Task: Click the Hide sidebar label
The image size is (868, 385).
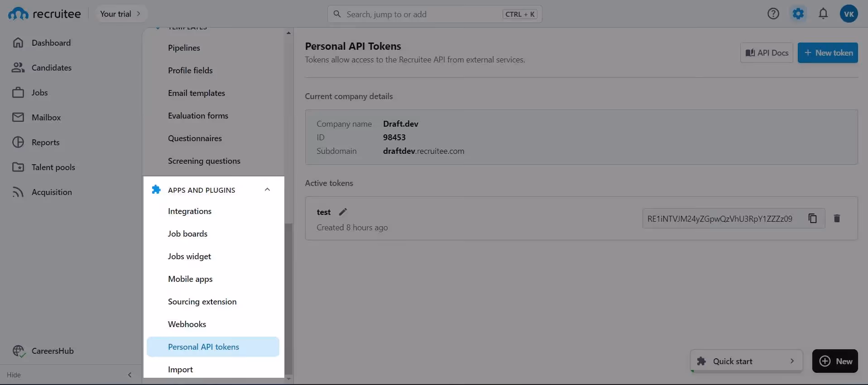Action: [x=14, y=375]
